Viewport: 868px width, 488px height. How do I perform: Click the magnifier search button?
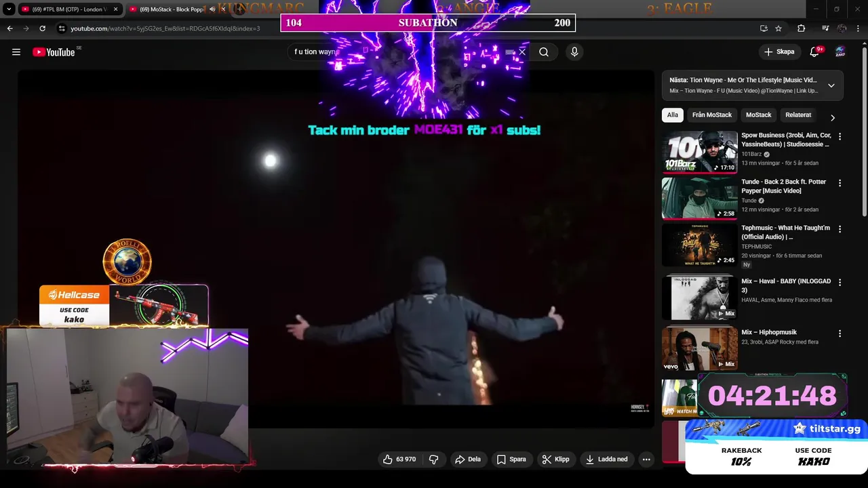pos(544,52)
